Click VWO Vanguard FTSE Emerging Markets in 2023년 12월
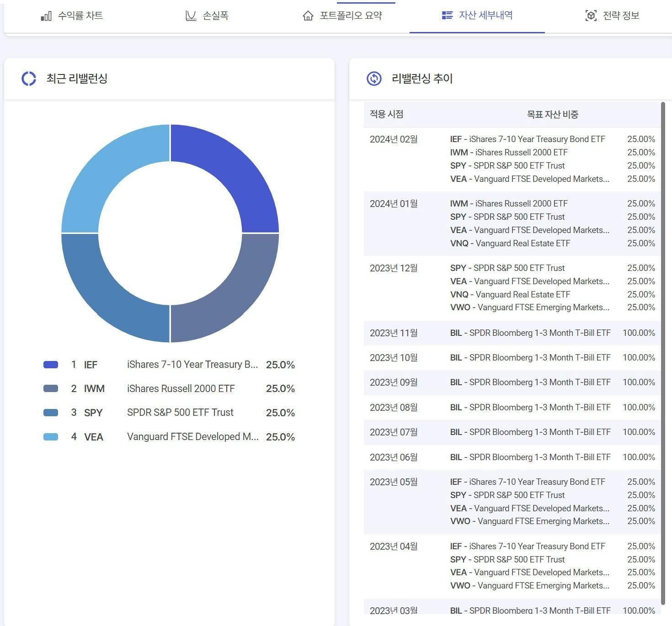 530,308
